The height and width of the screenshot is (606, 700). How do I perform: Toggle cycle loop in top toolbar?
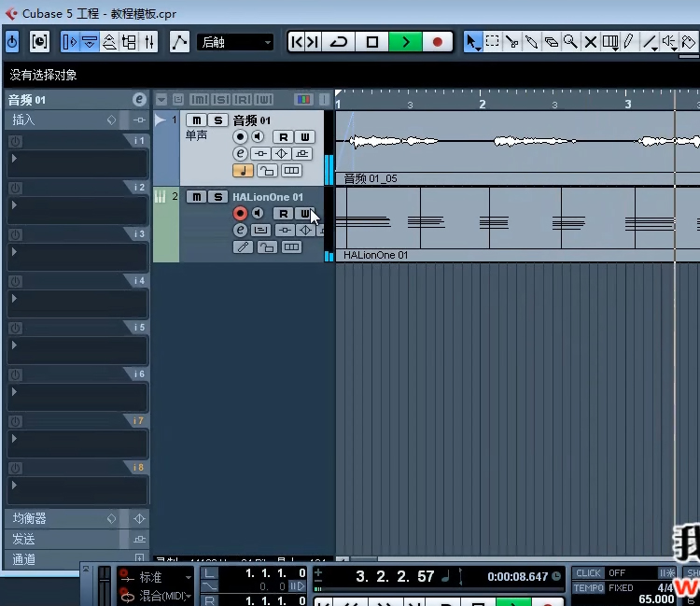coord(339,42)
